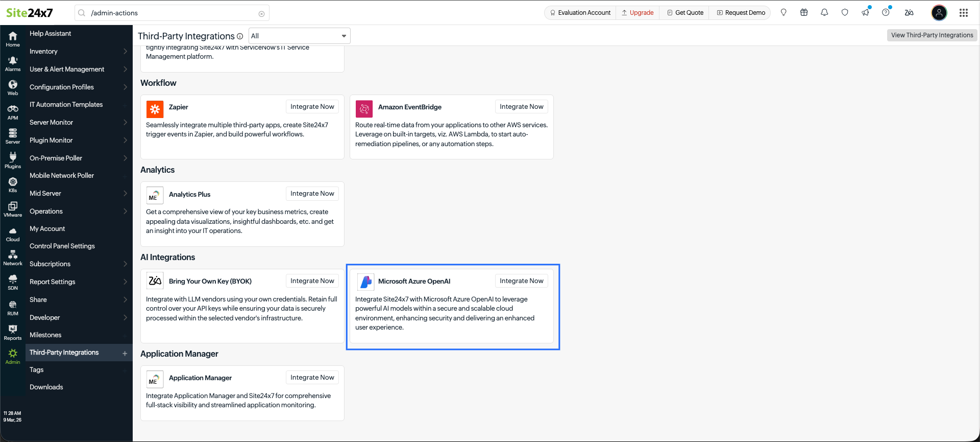Open the announcements megaphone icon

point(866,12)
